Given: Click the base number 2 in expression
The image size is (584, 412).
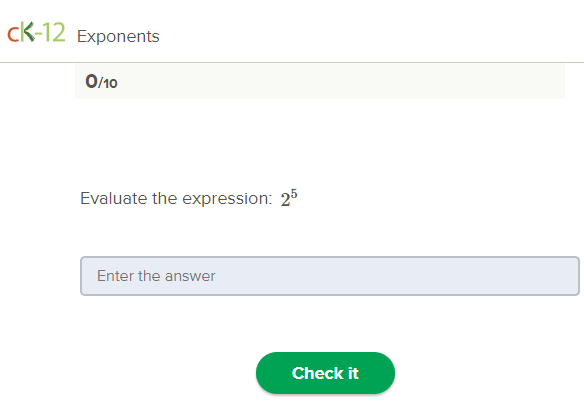Looking at the screenshot, I should 285,200.
